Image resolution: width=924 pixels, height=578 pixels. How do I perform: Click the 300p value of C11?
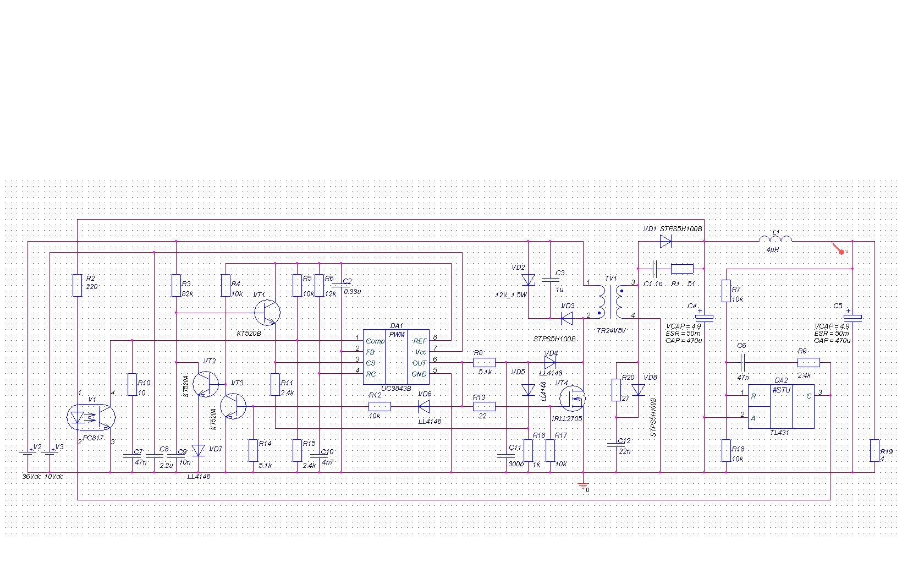[516, 464]
